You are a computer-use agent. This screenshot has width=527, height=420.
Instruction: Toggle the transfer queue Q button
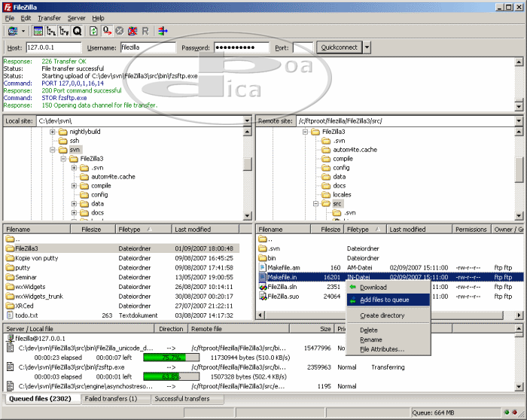coord(77,31)
